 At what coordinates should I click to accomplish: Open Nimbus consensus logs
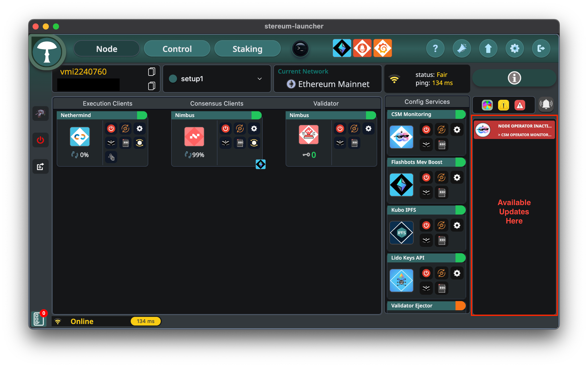pyautogui.click(x=226, y=143)
